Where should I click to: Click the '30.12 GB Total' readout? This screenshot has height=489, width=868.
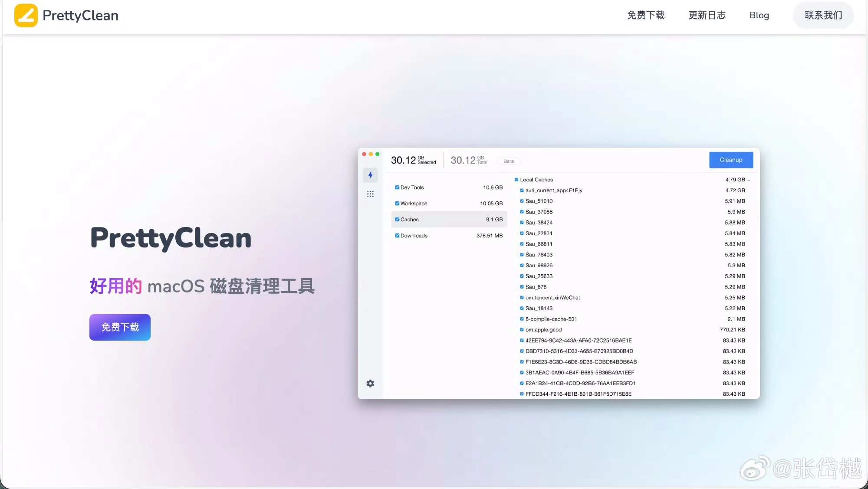coord(469,160)
